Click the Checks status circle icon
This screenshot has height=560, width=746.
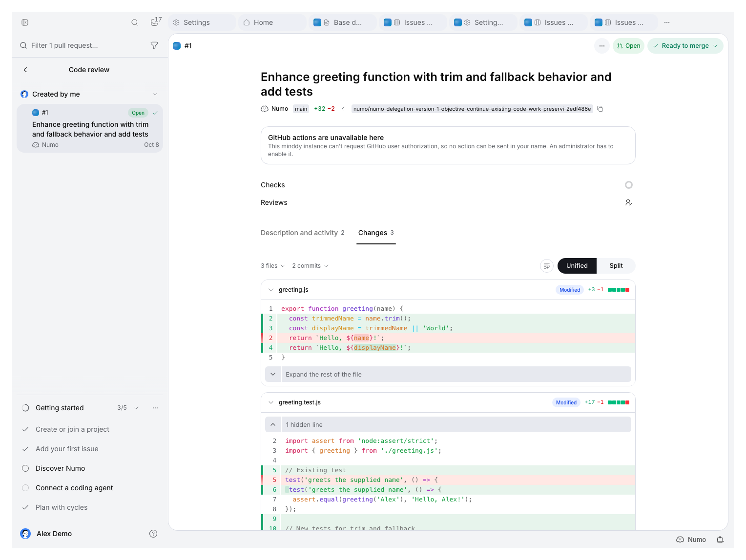629,185
